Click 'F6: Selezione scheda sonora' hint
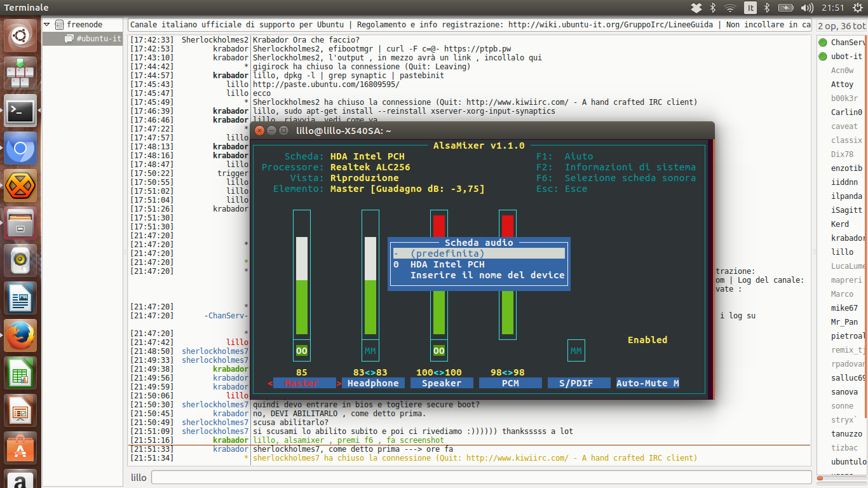The height and width of the screenshot is (488, 868). [616, 178]
